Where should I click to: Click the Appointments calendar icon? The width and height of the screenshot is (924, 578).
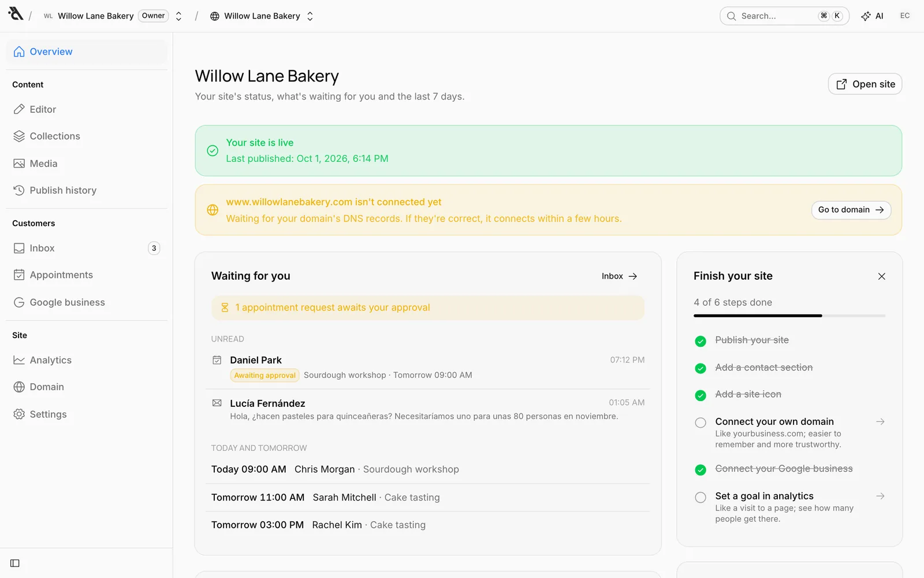point(19,275)
